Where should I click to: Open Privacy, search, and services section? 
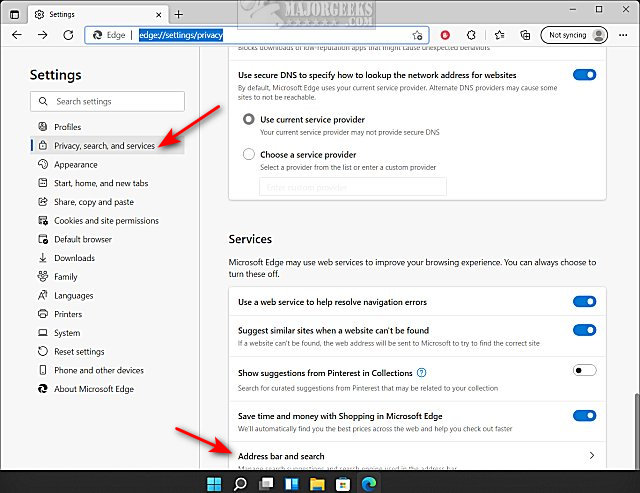coord(107,146)
